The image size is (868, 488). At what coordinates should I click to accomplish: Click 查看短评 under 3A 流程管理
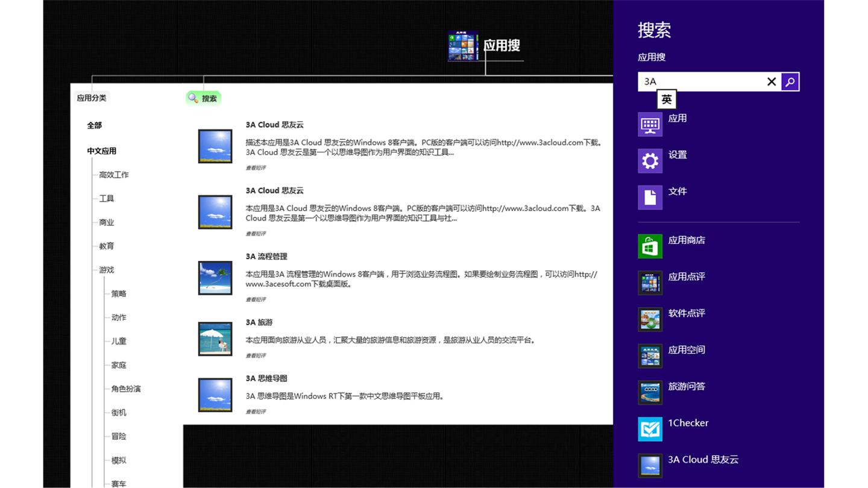tap(256, 299)
